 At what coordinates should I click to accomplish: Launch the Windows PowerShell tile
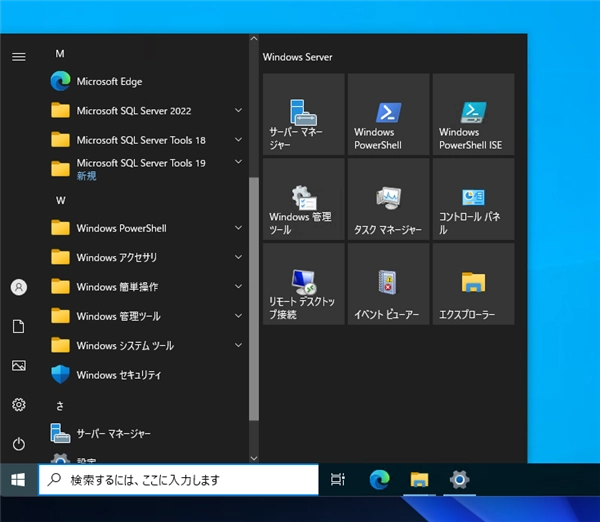[388, 114]
